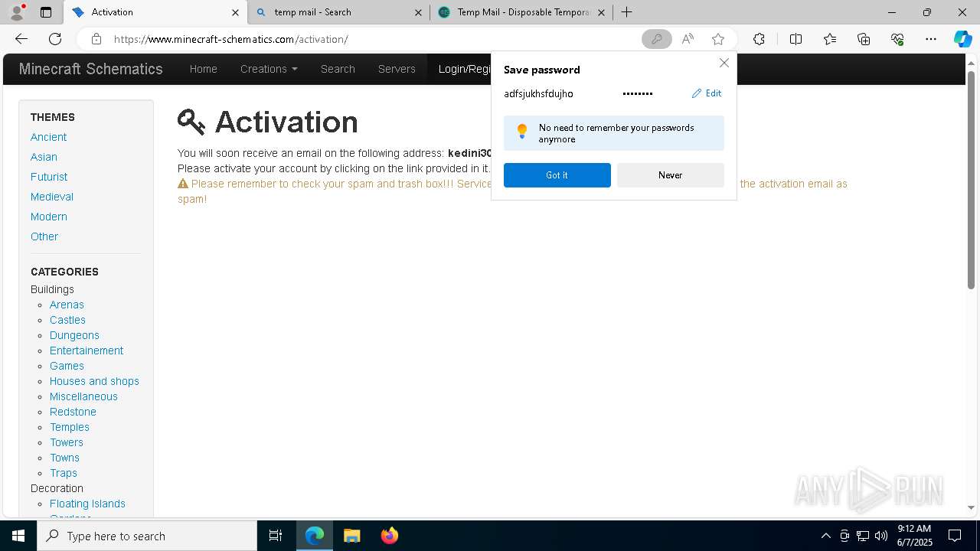Open the Extensions puzzle icon

[759, 39]
